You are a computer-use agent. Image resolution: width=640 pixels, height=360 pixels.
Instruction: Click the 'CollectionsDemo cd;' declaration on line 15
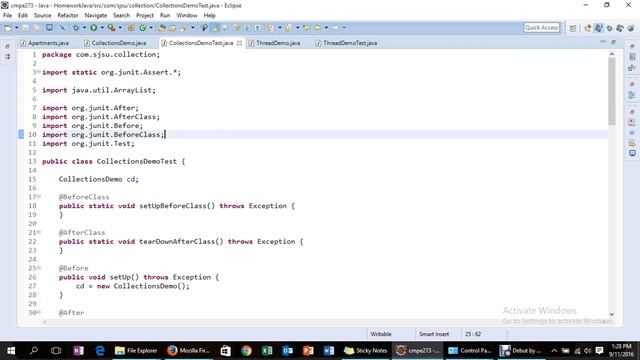(x=98, y=179)
